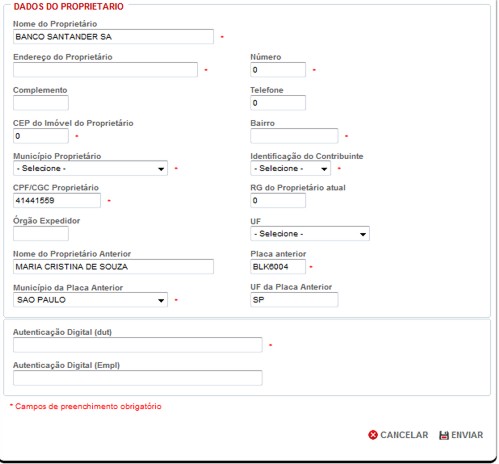The height and width of the screenshot is (464, 499).
Task: Click the save disk Enviar icon
Action: tap(444, 435)
